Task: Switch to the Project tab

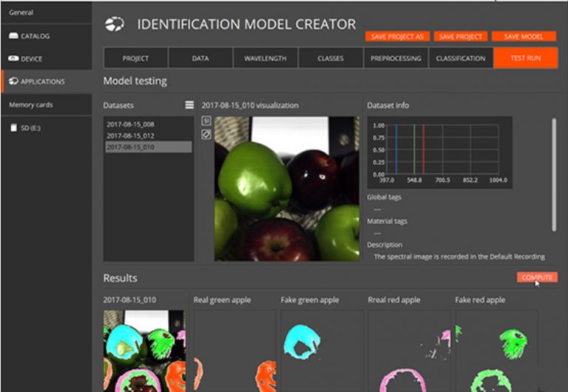Action: pyautogui.click(x=135, y=58)
